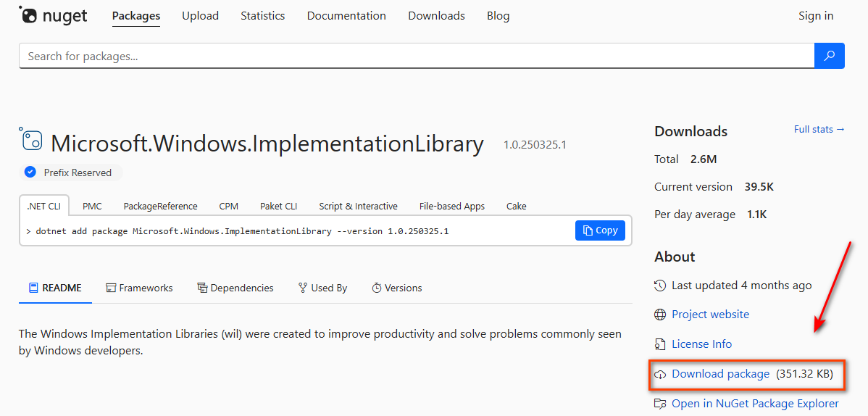
Task: Open the Script & Interactive tab
Action: tap(358, 206)
